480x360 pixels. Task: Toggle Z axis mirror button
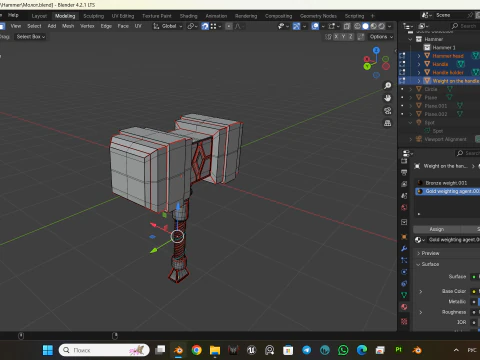(351, 37)
